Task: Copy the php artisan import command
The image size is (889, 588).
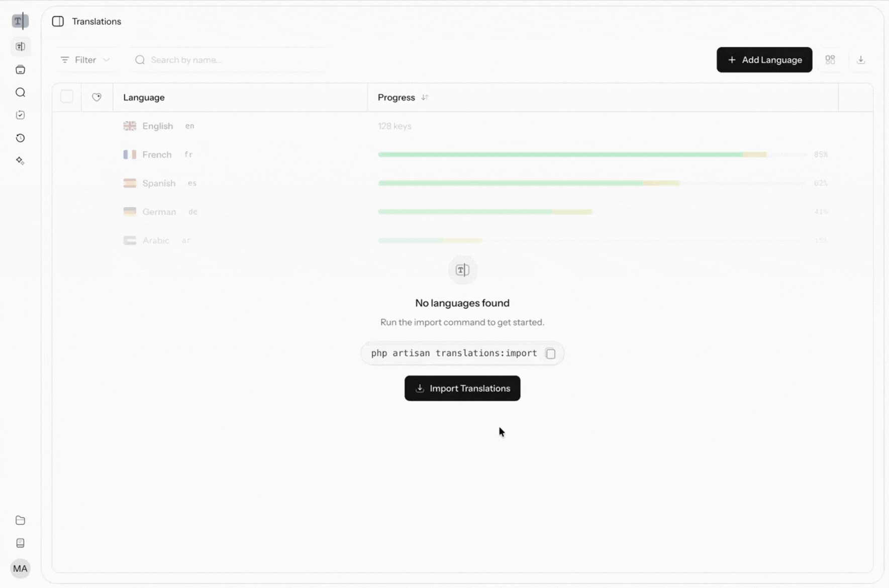Action: point(551,354)
